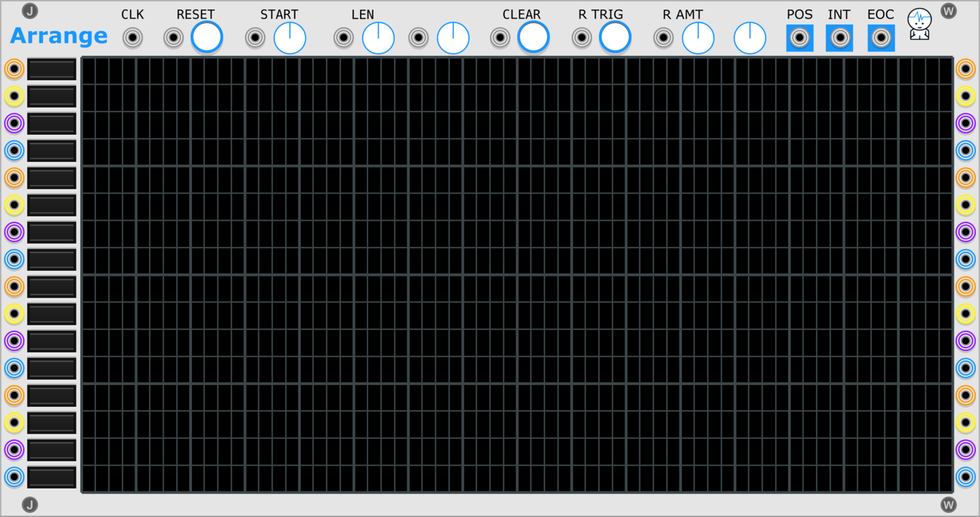Click the CLK input jack
The width and height of the screenshot is (980, 517).
pos(133,37)
